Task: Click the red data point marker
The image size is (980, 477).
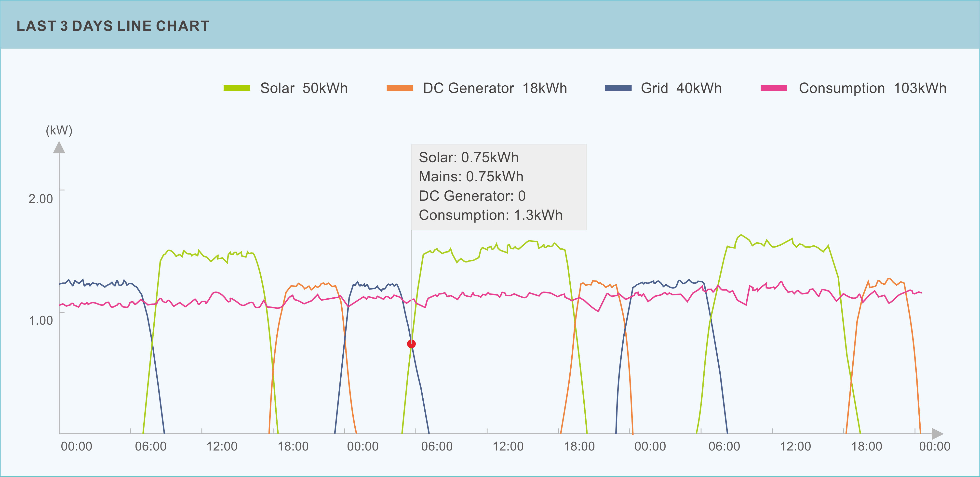Action: pyautogui.click(x=411, y=344)
